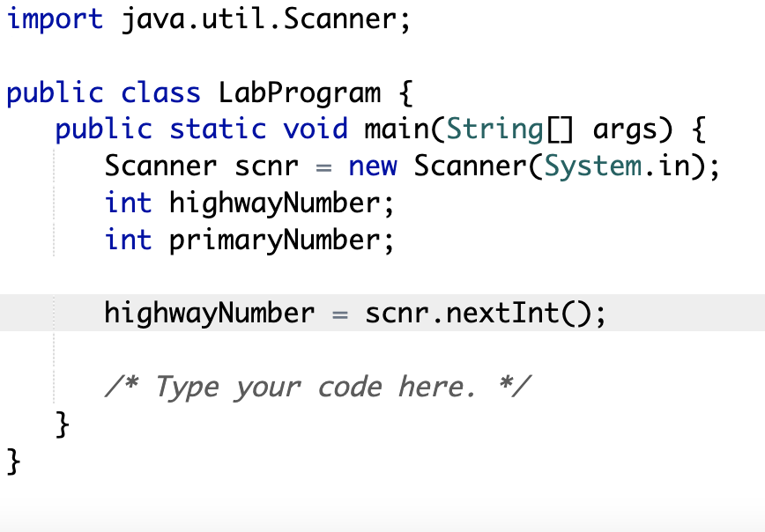Click the void keyword in main signature
Viewport: 765px width, 532px height.
[x=316, y=129]
